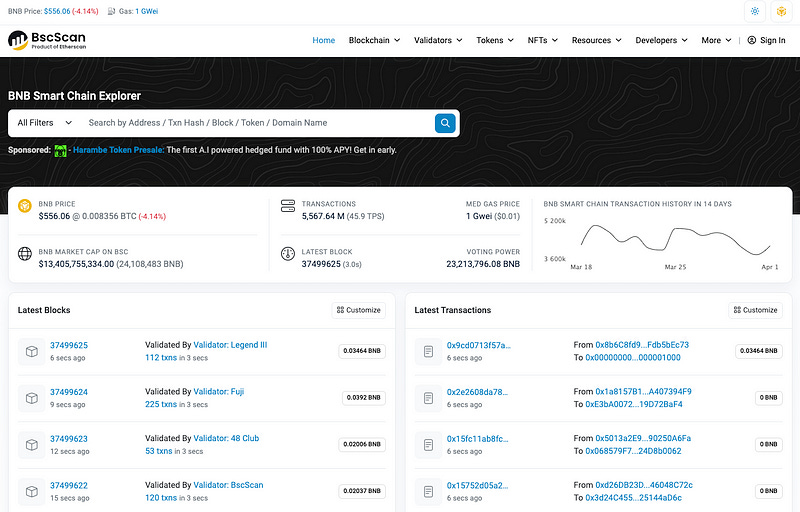Screen dimensions: 800x512
Task: Click the 0.0392 BNB reward badge
Action: [363, 398]
